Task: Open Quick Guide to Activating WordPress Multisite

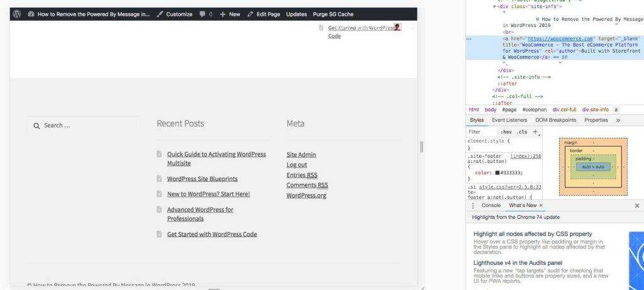Action: [x=216, y=159]
